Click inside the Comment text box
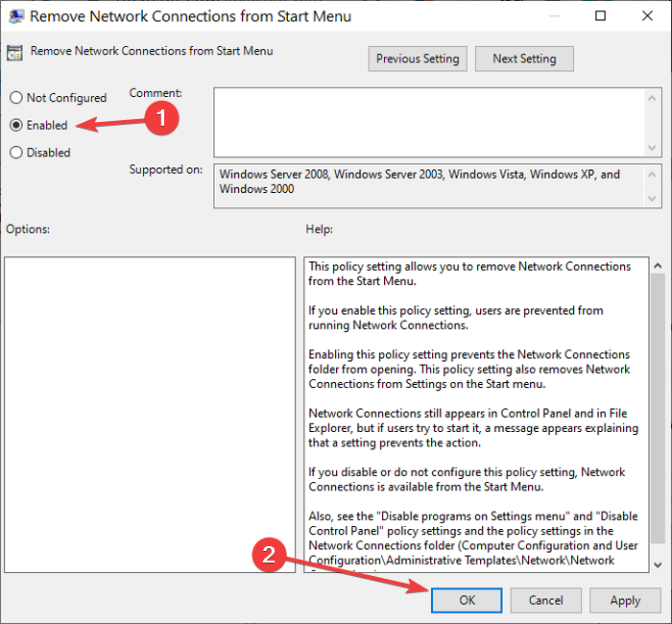Viewport: 672px width, 624px height. pyautogui.click(x=429, y=123)
